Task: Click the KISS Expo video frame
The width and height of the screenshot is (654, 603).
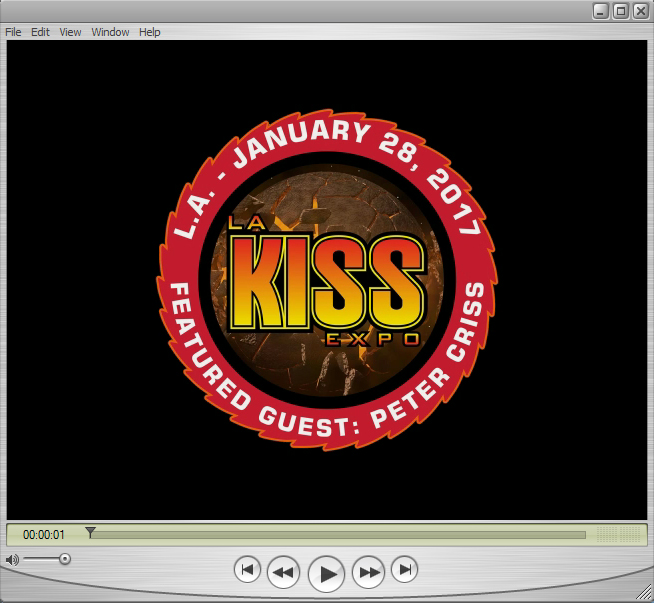Action: click(x=327, y=280)
